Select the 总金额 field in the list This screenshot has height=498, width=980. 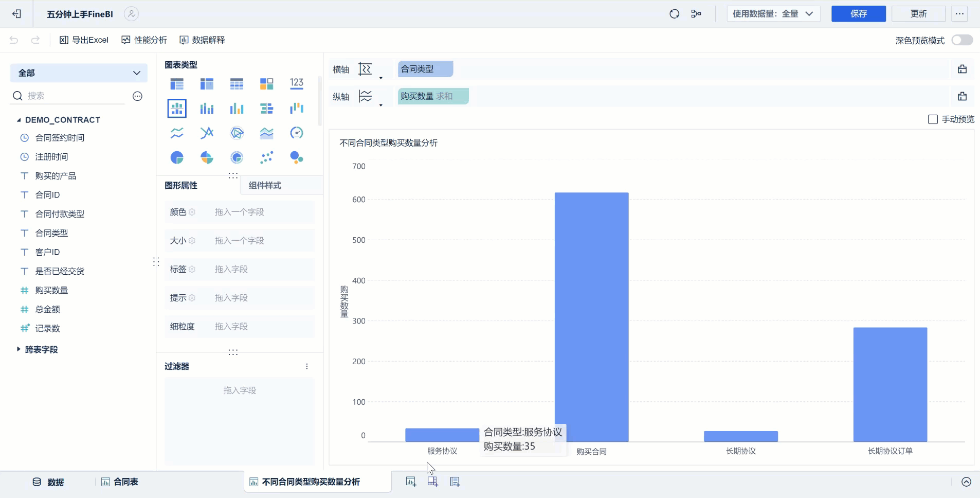pyautogui.click(x=47, y=309)
